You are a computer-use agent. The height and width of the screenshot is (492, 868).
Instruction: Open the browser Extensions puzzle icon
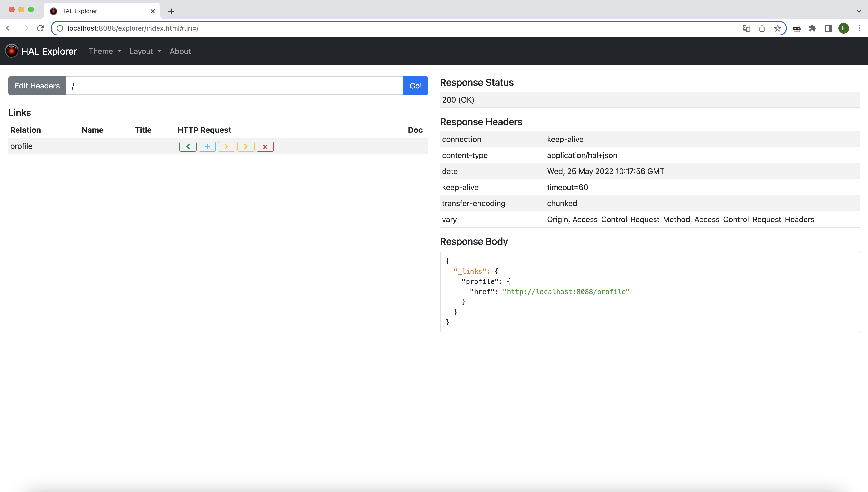(812, 28)
